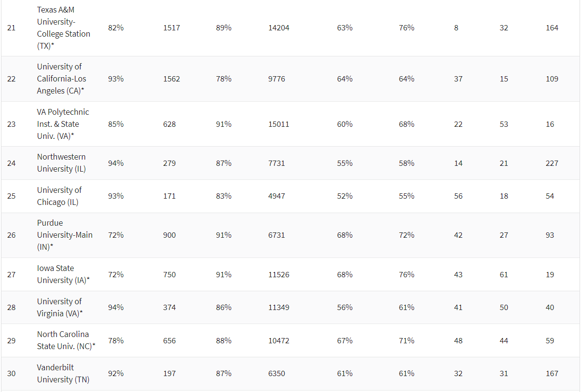Click Texas A&M University-College Station name

pos(63,28)
